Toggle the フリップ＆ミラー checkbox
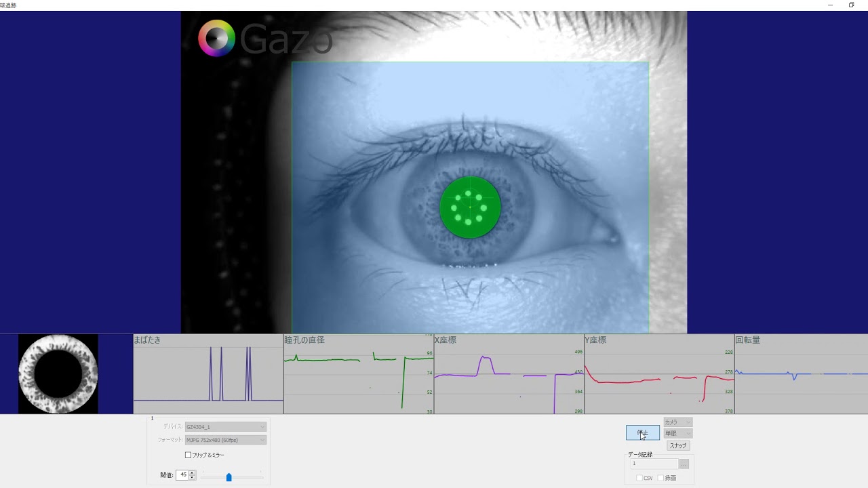 click(x=189, y=455)
